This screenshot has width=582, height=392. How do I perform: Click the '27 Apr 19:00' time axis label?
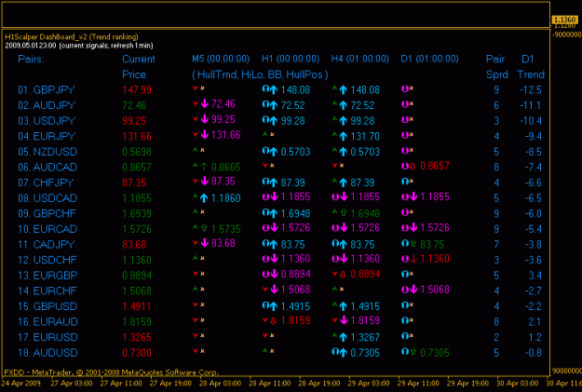pyautogui.click(x=170, y=384)
